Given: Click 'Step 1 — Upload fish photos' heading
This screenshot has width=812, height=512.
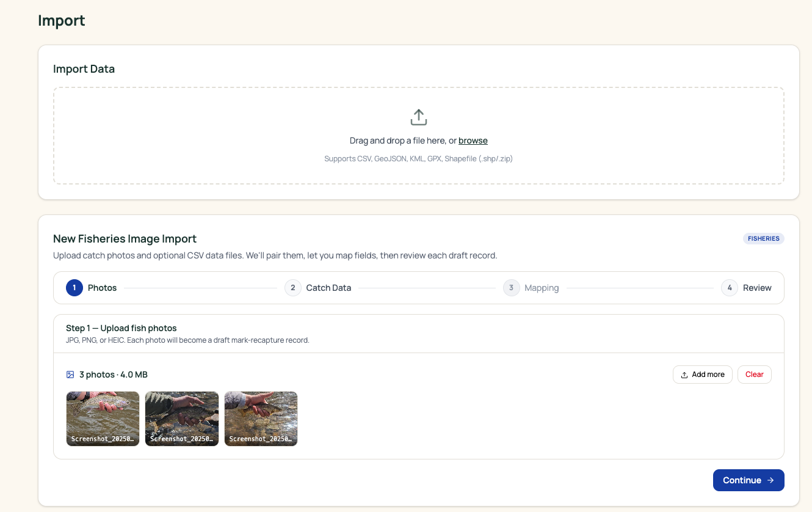Looking at the screenshot, I should click(x=121, y=328).
